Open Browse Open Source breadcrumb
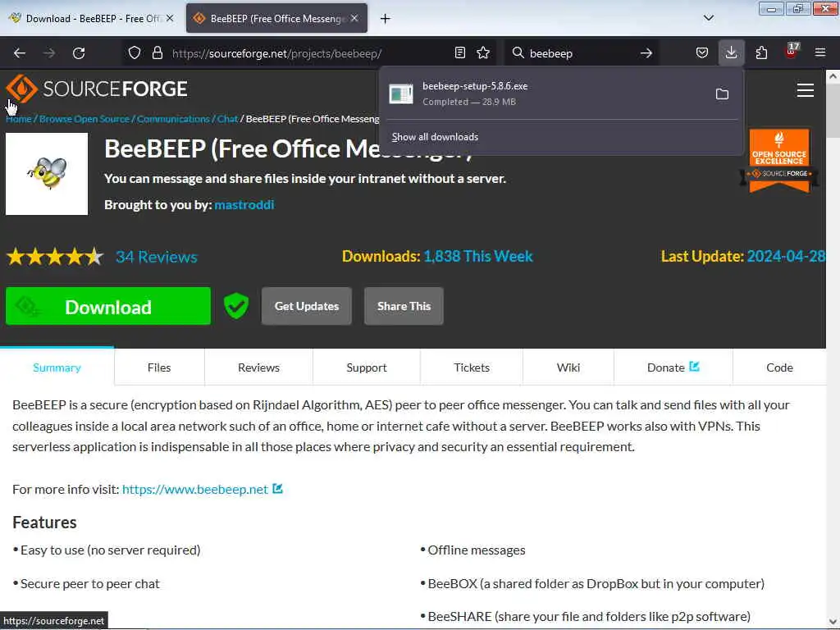Viewport: 840px width, 630px height. pyautogui.click(x=84, y=119)
